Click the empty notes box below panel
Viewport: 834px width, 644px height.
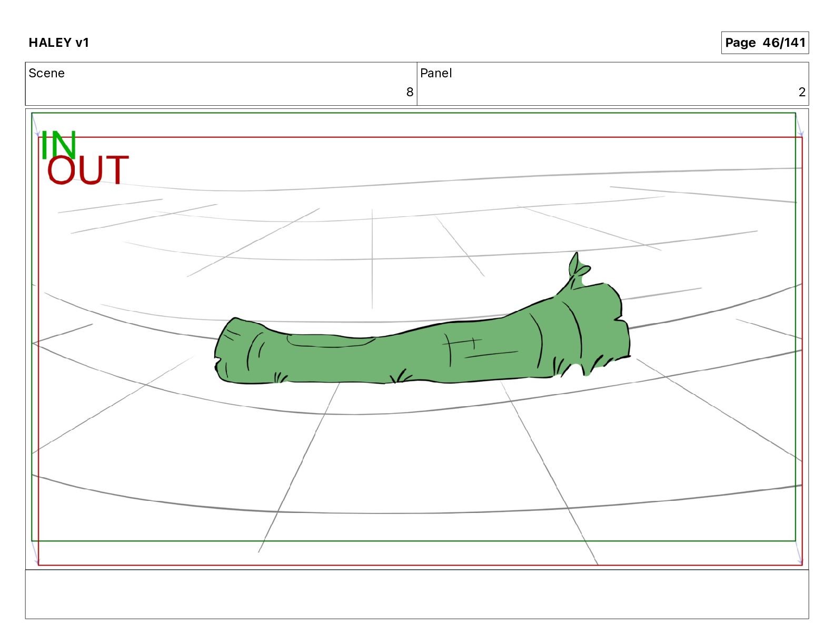417,594
